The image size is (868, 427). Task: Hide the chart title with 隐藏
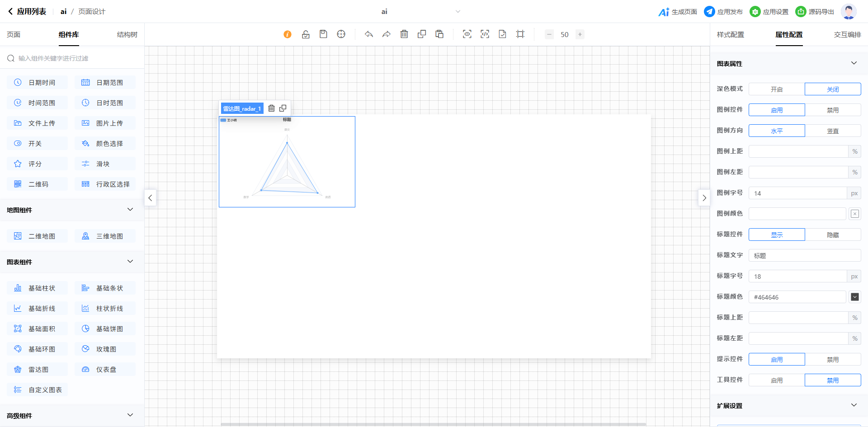832,235
